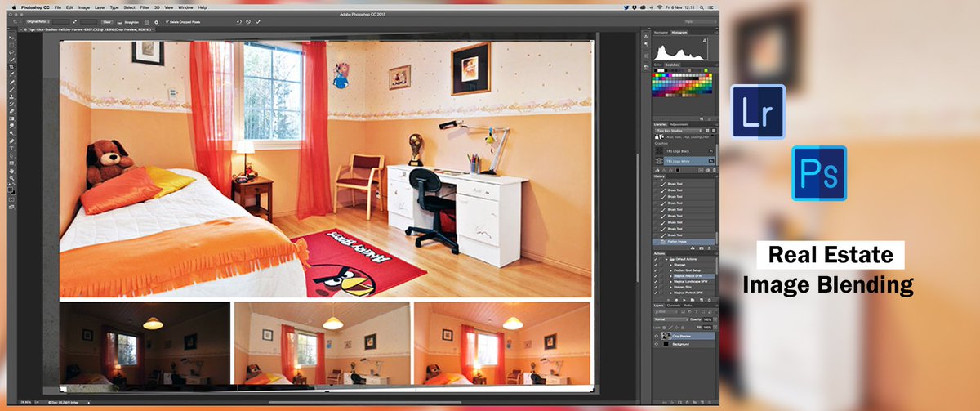Expand the Product Shot Setup action
Image resolution: width=980 pixels, height=411 pixels.
[x=670, y=270]
